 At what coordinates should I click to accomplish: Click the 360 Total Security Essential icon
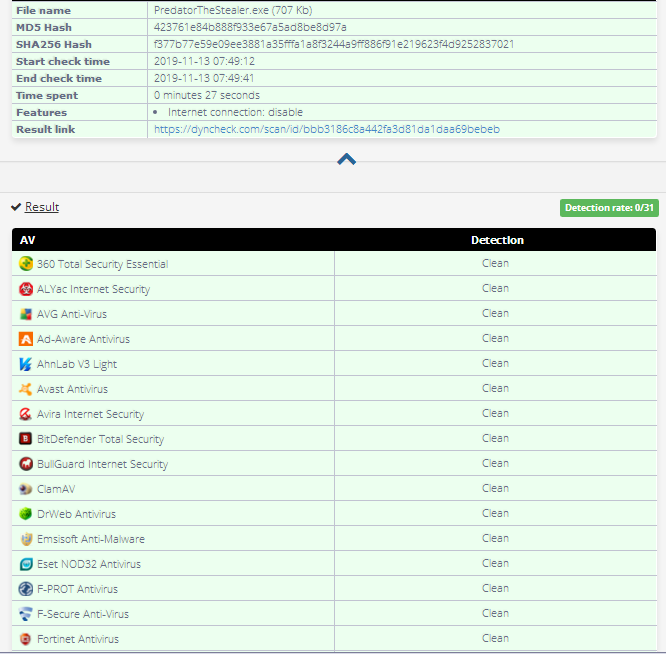pos(26,264)
